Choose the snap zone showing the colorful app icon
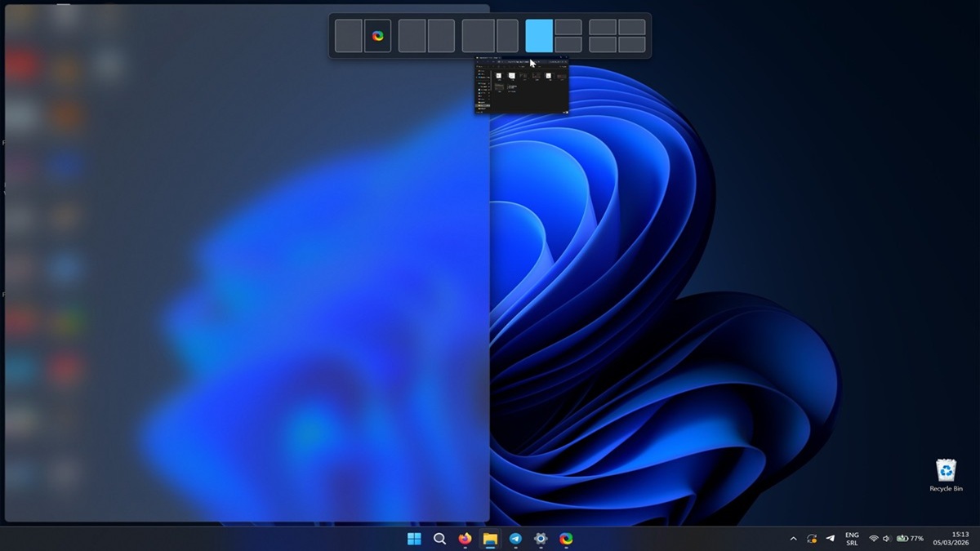Image resolution: width=980 pixels, height=551 pixels. tap(377, 36)
